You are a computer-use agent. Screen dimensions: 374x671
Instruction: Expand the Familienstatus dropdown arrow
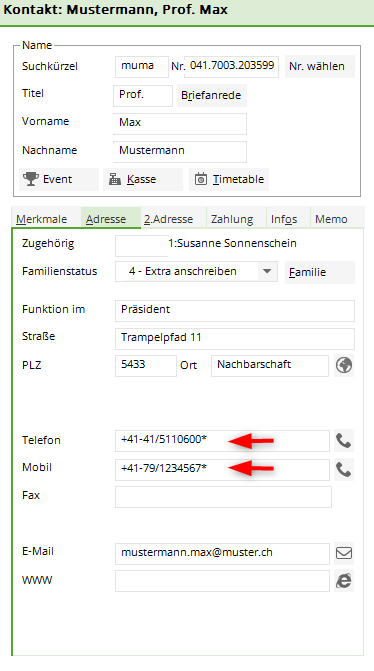click(267, 271)
